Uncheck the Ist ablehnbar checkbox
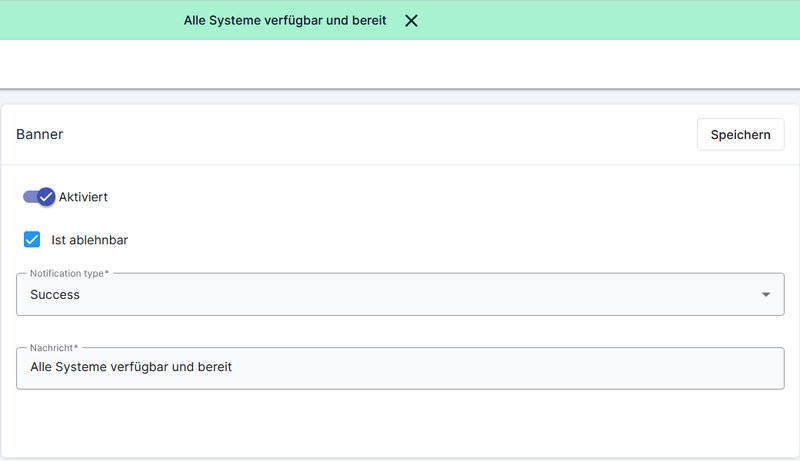Viewport: 800px width, 461px height. coord(32,240)
